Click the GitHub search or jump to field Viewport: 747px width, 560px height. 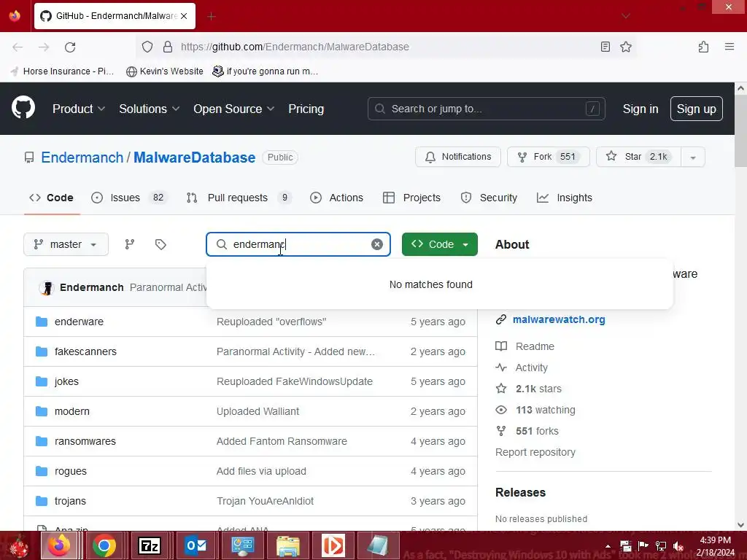(487, 109)
